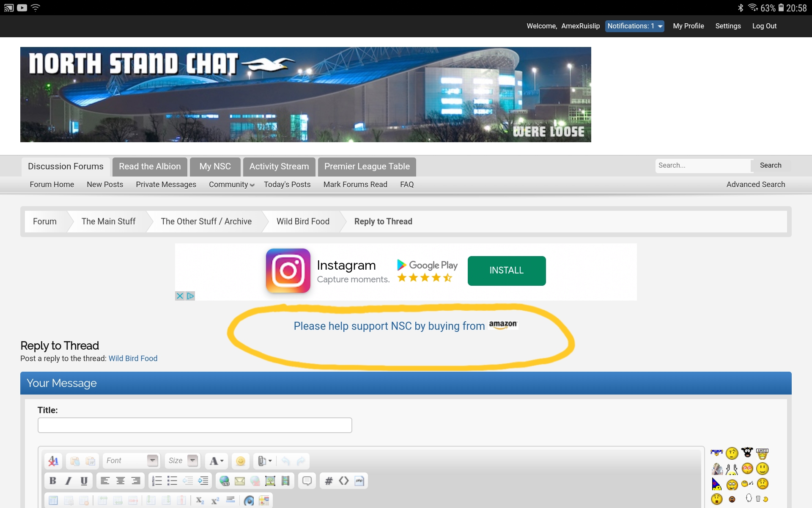Click The Other Stuff / Archive breadcrumb

point(206,221)
